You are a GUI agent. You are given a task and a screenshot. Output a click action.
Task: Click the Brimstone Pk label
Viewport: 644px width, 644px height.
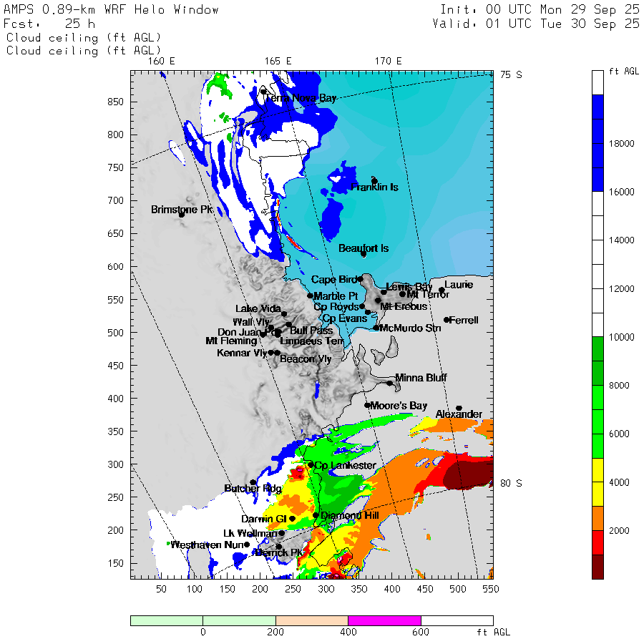[x=182, y=210]
